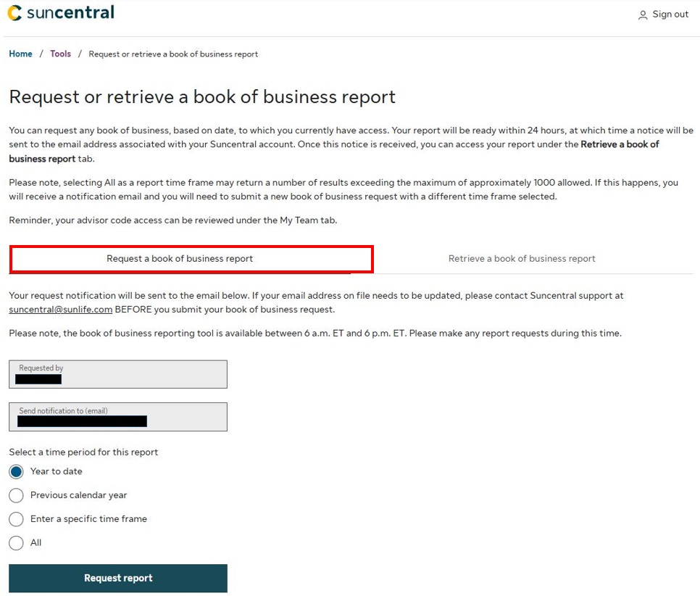Image resolution: width=700 pixels, height=596 pixels.
Task: Select the Year to date radio button
Action: coord(16,472)
